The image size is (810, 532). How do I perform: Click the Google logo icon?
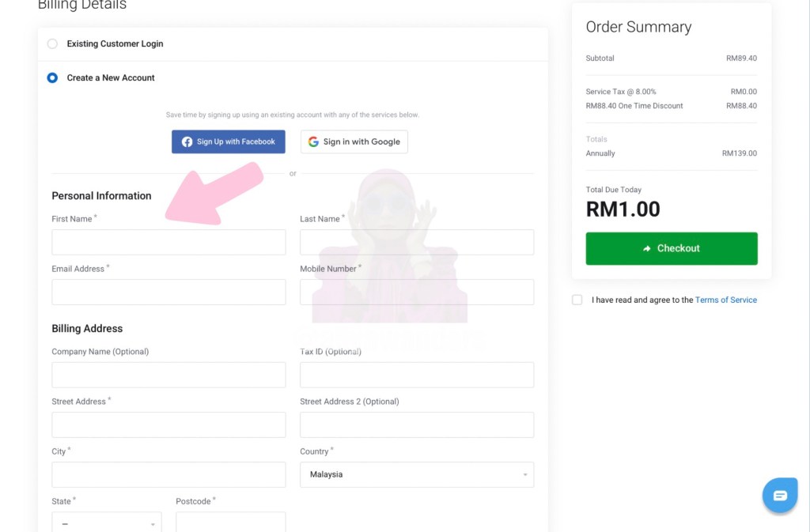(x=313, y=142)
